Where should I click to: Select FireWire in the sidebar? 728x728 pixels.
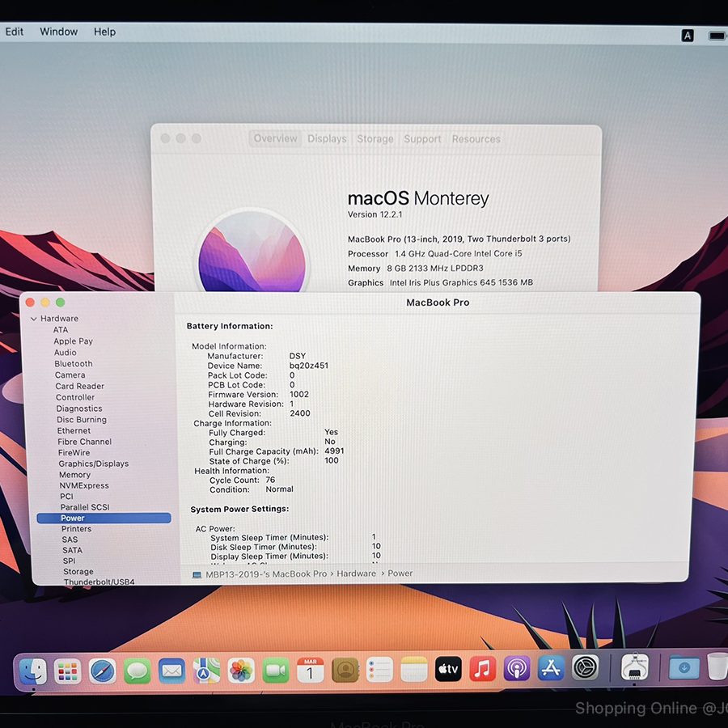point(74,453)
